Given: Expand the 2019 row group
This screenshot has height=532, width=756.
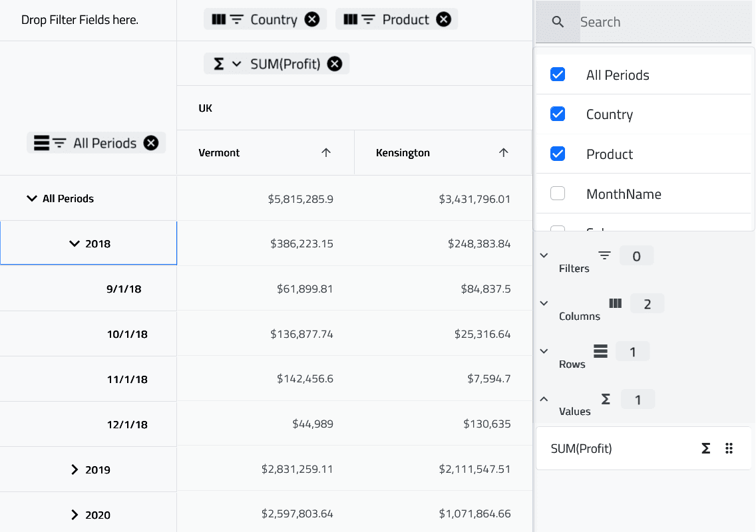Looking at the screenshot, I should [75, 469].
